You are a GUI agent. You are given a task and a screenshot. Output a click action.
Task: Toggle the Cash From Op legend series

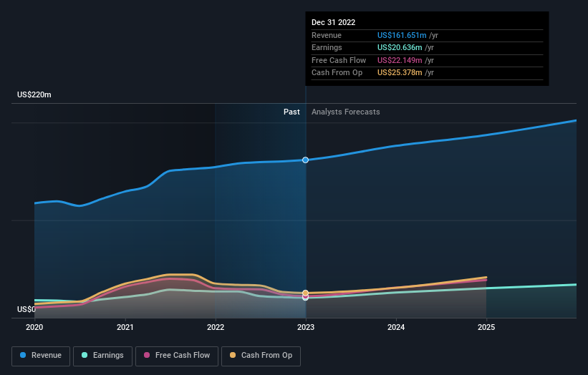click(261, 356)
